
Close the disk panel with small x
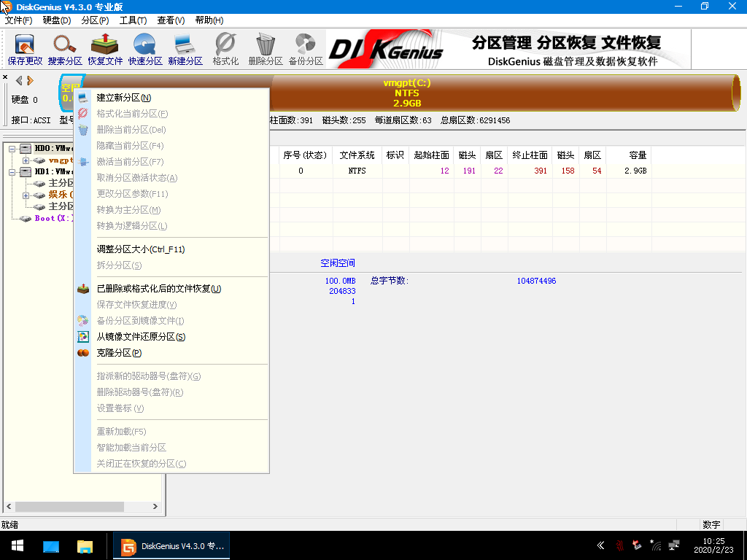pos(5,77)
